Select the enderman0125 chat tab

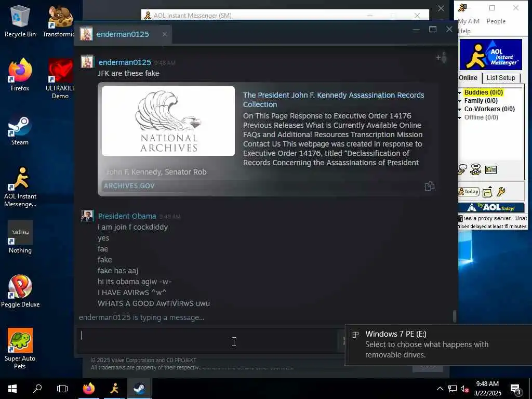coord(123,34)
